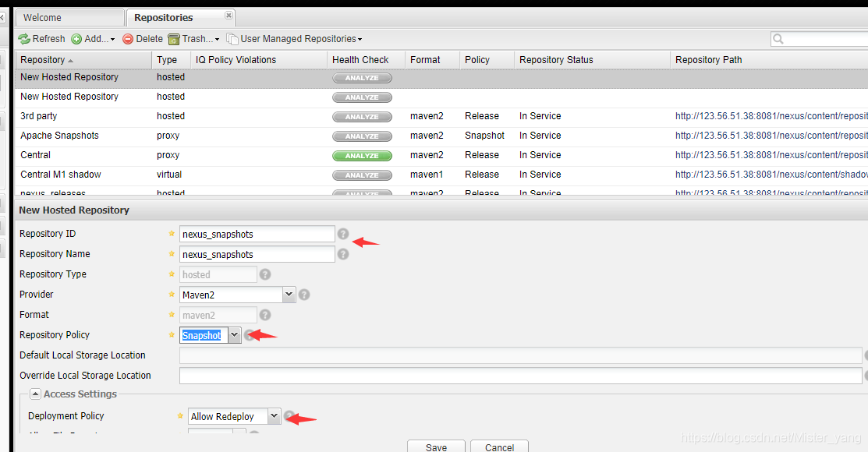The height and width of the screenshot is (452, 868).
Task: Click the Refresh toolbar button
Action: pyautogui.click(x=41, y=39)
